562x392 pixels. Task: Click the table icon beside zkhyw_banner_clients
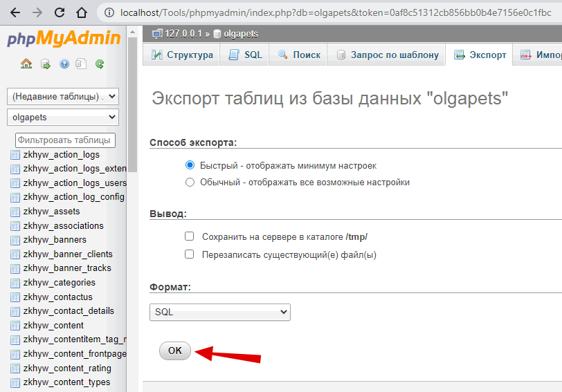click(x=15, y=254)
